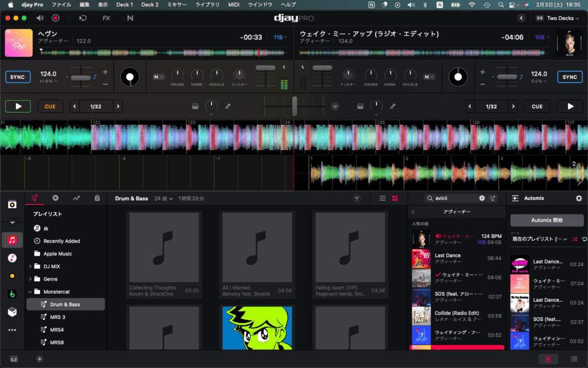Play Deck 1

tap(18, 106)
